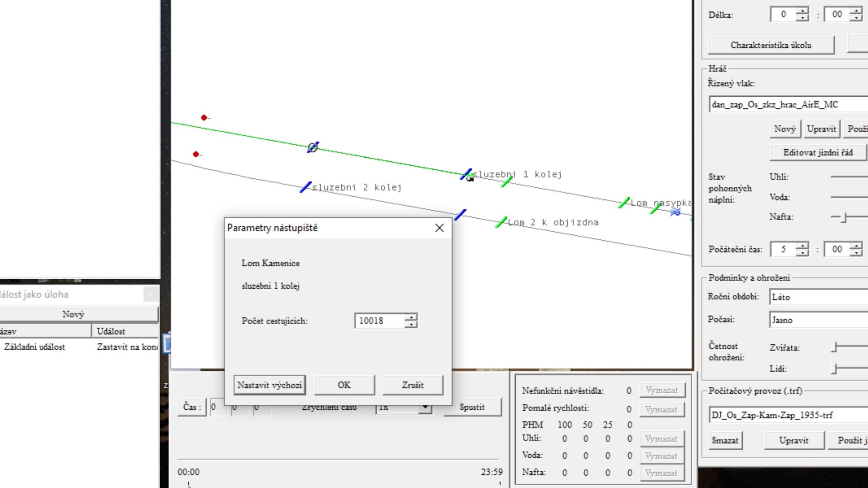Open the Počasí dropdown showing Jasno
This screenshot has height=488, width=868.
[818, 320]
